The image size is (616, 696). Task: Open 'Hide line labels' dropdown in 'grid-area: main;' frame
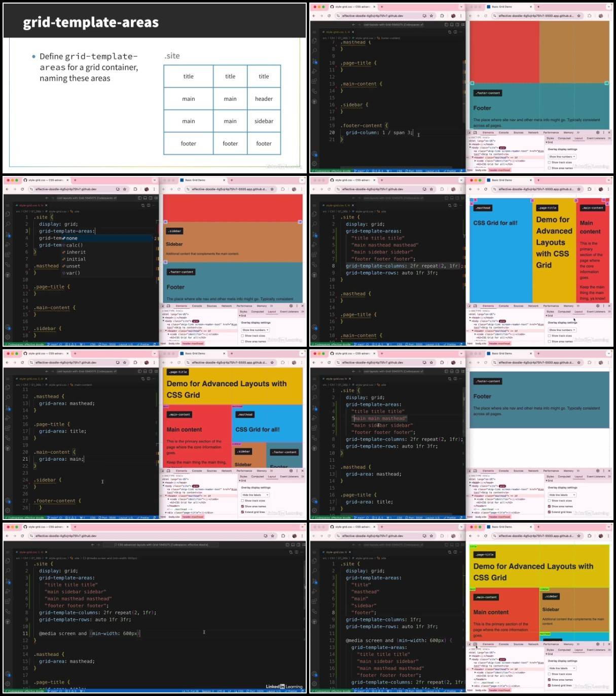[255, 495]
